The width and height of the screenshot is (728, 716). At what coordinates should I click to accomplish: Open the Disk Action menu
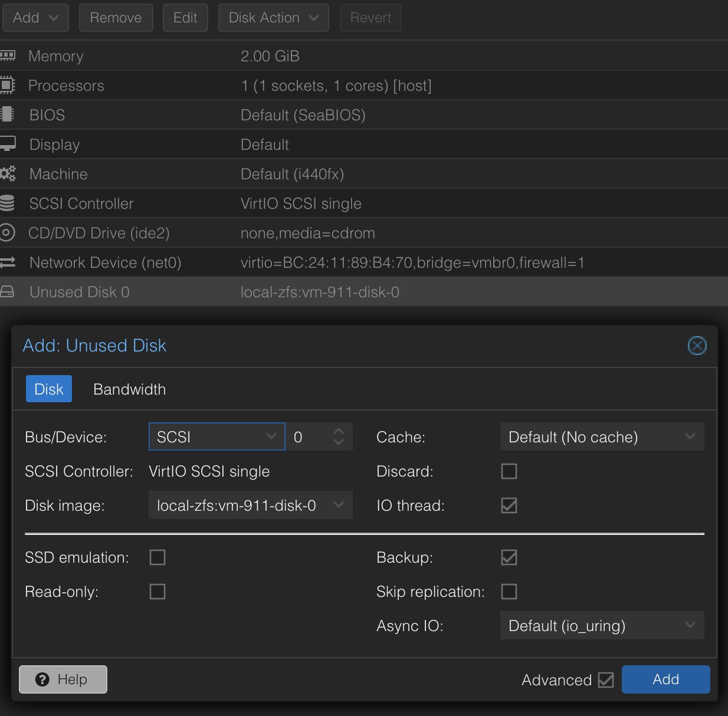pos(273,18)
